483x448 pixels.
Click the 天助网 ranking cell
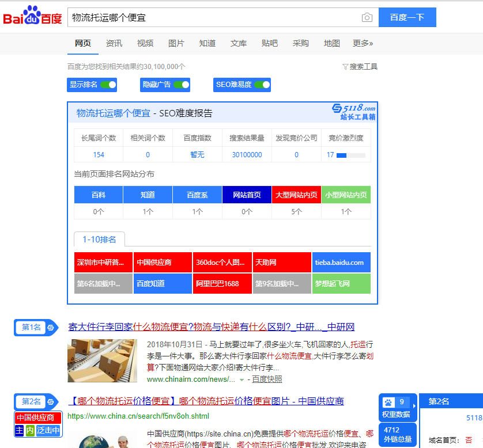pos(282,263)
